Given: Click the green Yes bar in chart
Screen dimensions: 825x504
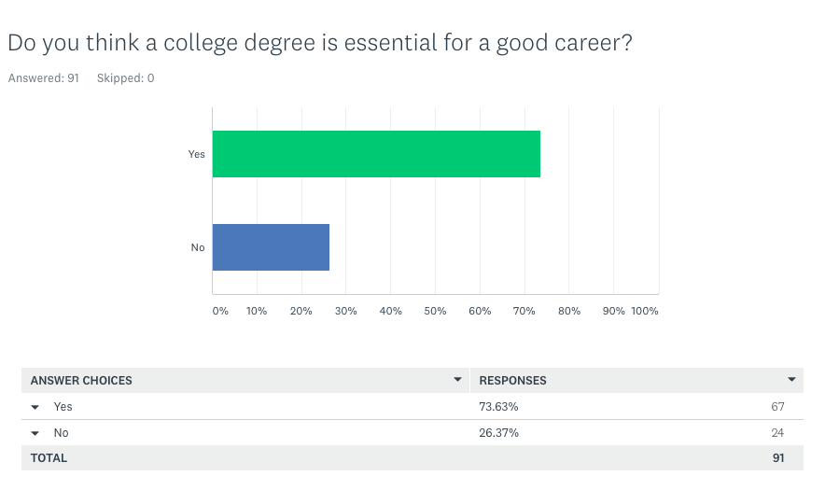Looking at the screenshot, I should 376,154.
